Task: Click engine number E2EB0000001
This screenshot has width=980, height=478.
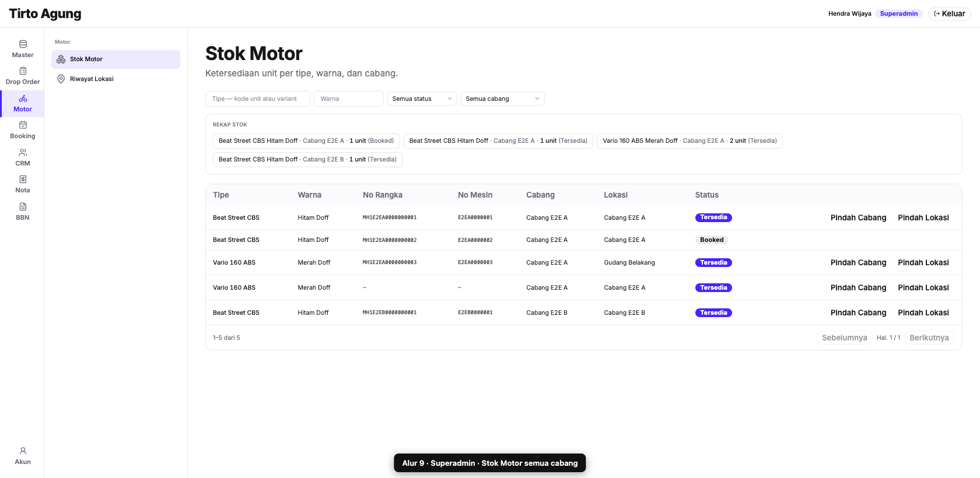Action: point(475,313)
